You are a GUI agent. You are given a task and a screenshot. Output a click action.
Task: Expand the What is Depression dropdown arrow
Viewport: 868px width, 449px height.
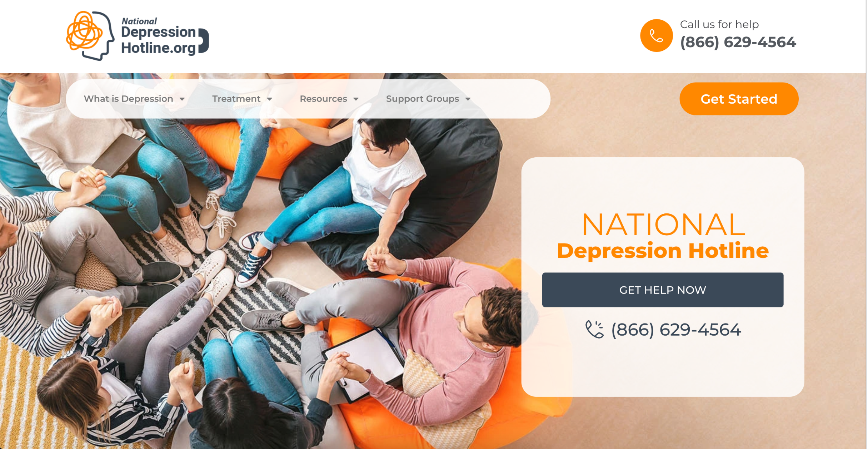pyautogui.click(x=182, y=99)
